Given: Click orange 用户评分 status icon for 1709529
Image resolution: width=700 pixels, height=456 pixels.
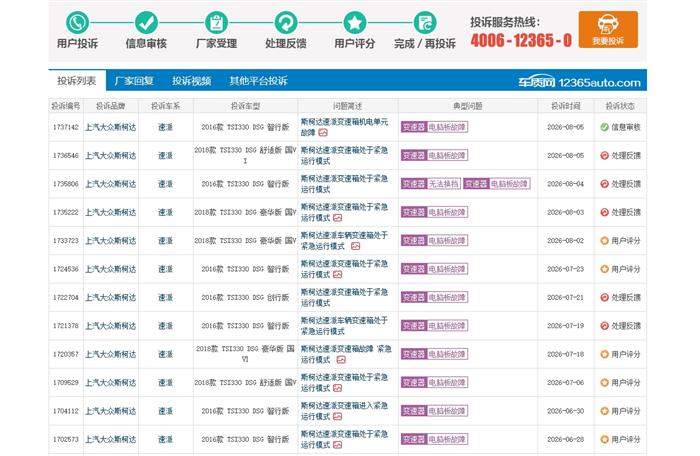Looking at the screenshot, I should [x=604, y=382].
